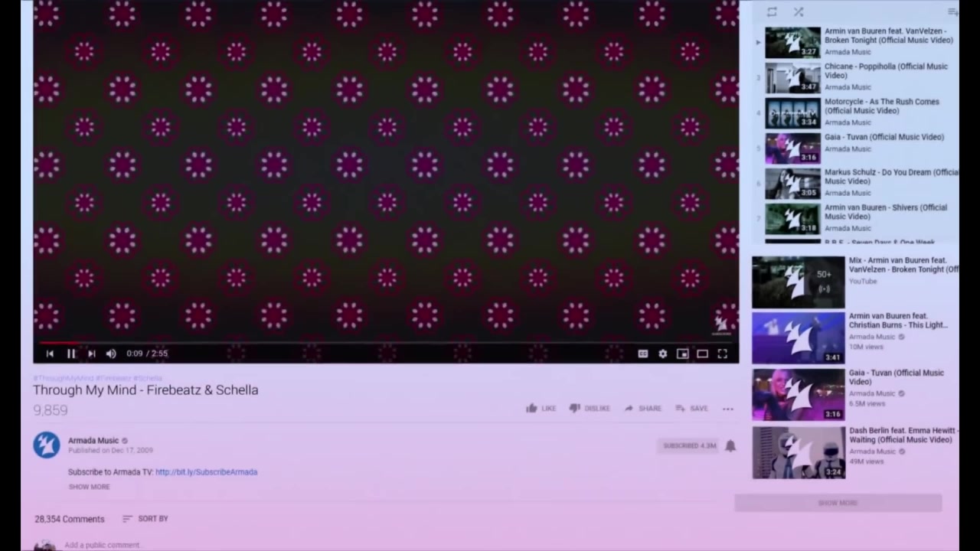This screenshot has width=980, height=551.
Task: Load more recommendations with Show More button
Action: [838, 503]
